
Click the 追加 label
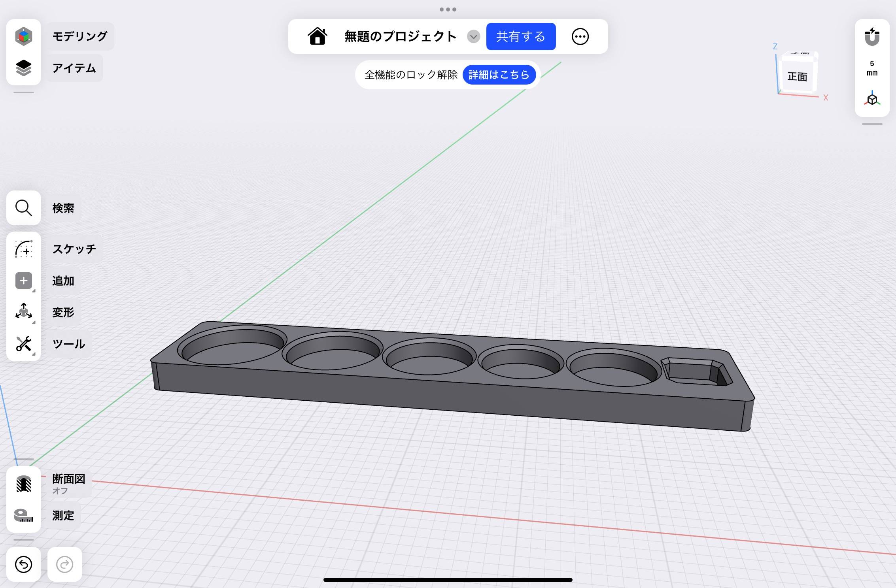[63, 281]
